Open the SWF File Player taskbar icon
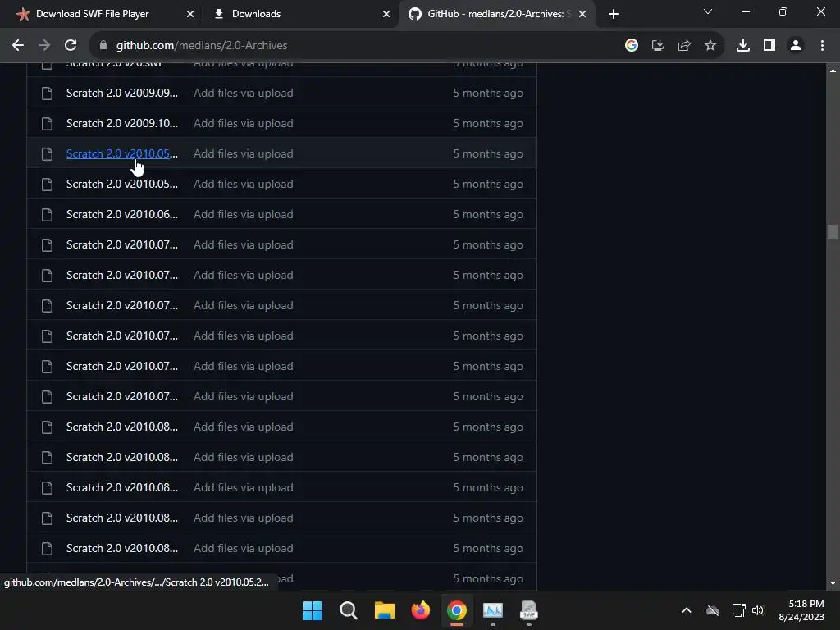 click(529, 610)
